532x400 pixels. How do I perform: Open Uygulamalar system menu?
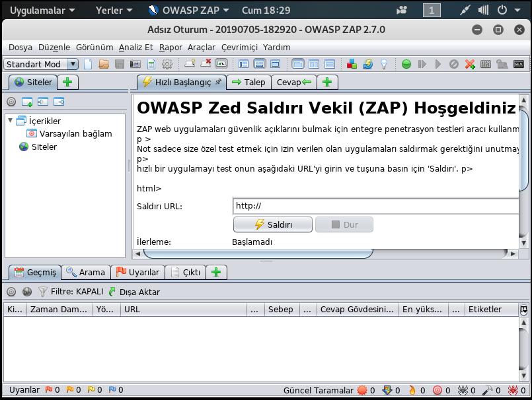coord(42,10)
